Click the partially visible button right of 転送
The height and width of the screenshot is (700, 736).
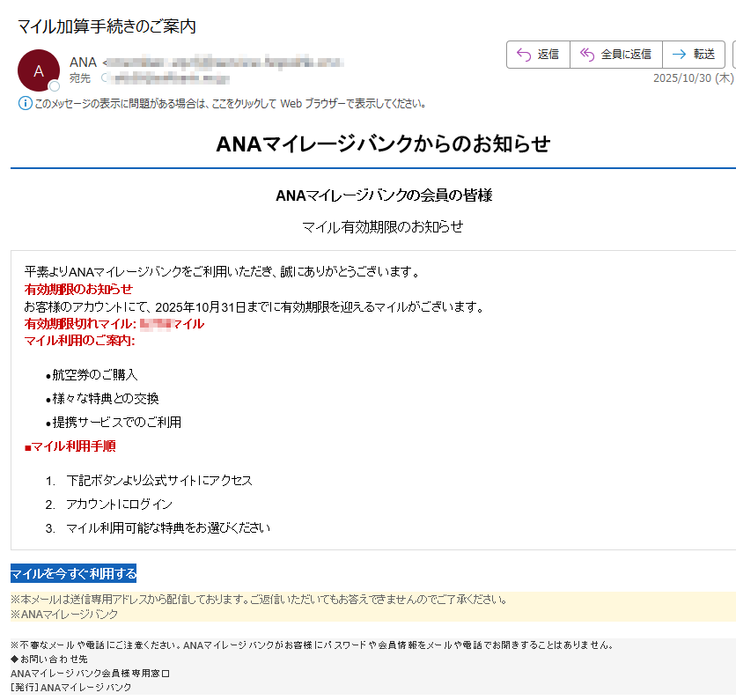click(732, 55)
